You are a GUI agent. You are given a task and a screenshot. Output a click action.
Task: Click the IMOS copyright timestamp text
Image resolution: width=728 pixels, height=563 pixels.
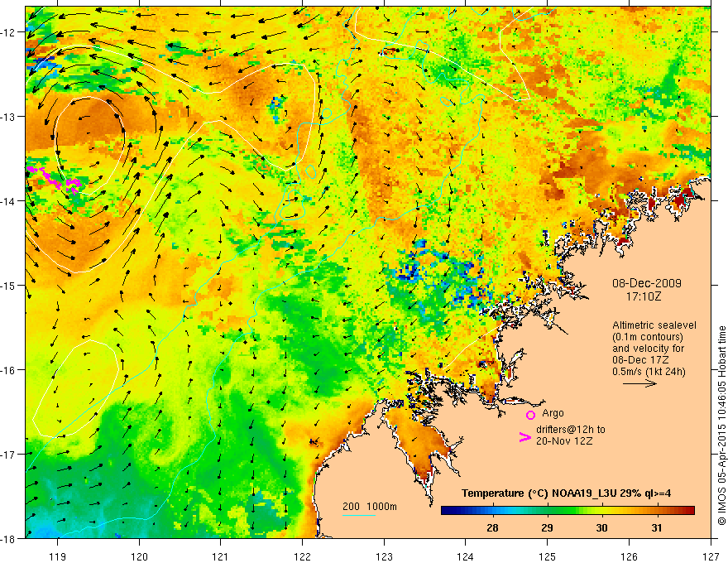(721, 426)
